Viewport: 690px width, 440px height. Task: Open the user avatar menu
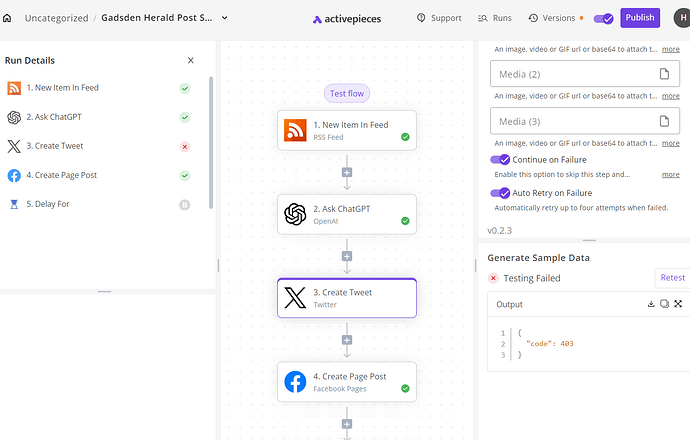coord(683,18)
